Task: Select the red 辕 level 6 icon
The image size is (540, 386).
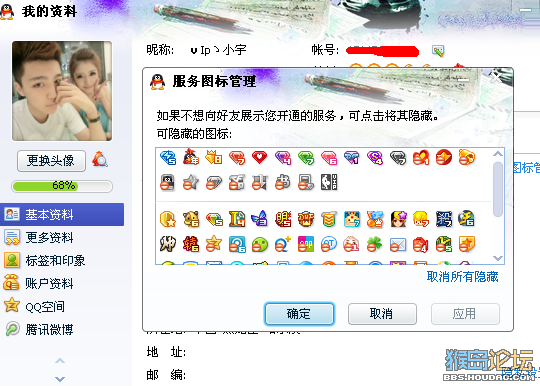Action: pyautogui.click(x=191, y=244)
